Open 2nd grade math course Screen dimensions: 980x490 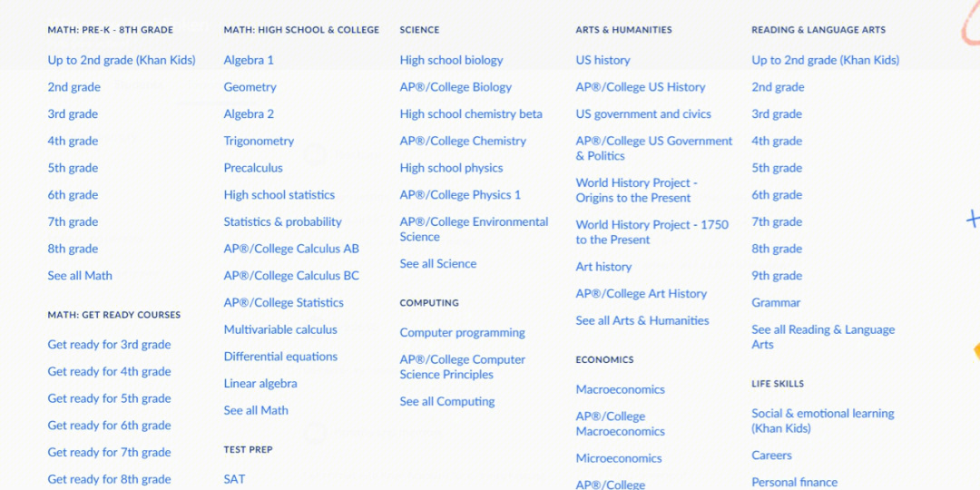coord(73,87)
